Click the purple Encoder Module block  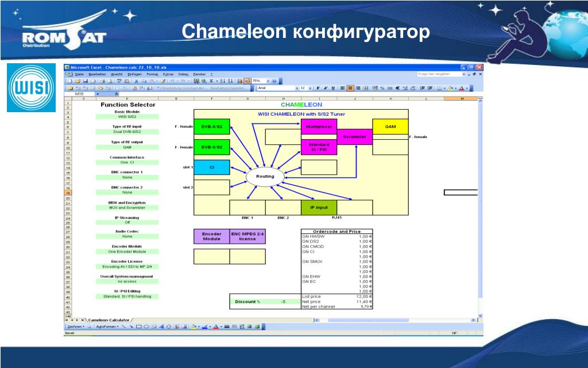click(211, 236)
